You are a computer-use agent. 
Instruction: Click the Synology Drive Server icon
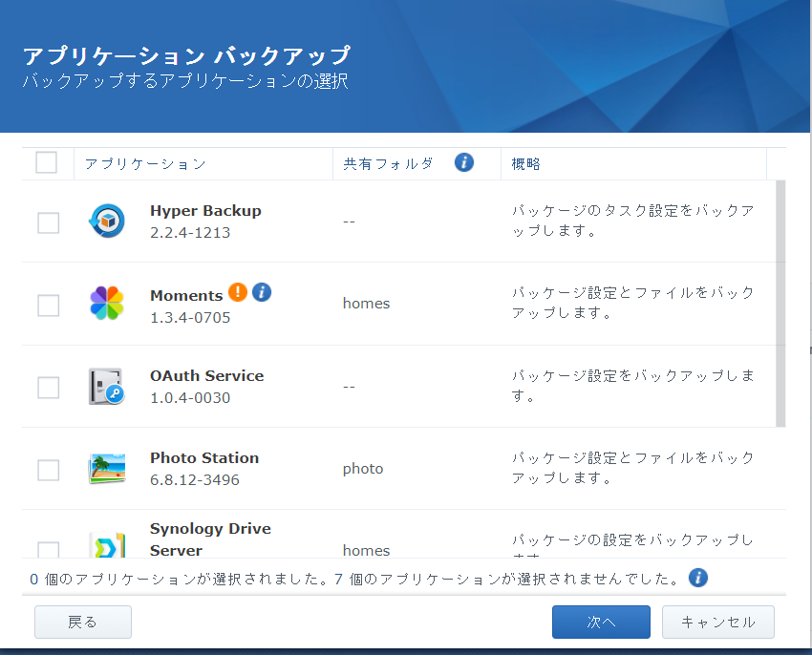point(107,544)
